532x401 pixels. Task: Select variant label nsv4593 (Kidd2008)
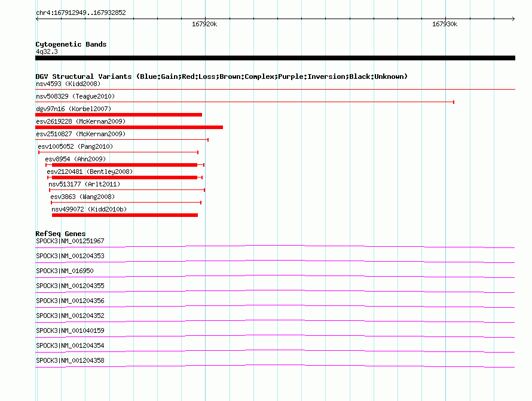pyautogui.click(x=68, y=84)
